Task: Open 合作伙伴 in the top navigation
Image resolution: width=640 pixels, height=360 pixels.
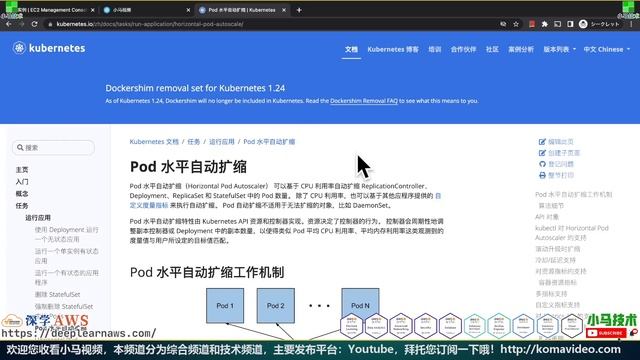Action: coord(463,49)
